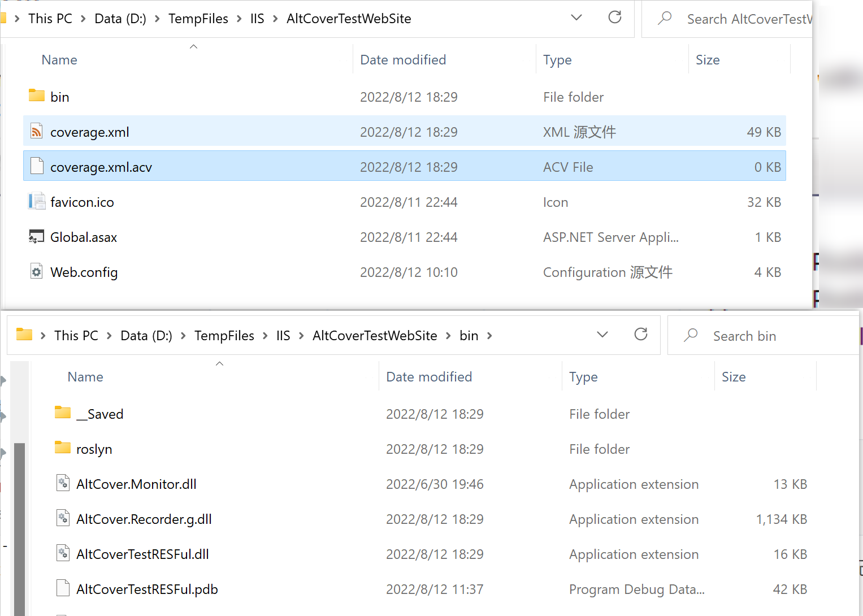
Task: Go to TempFiles in top address bar
Action: 198,19
